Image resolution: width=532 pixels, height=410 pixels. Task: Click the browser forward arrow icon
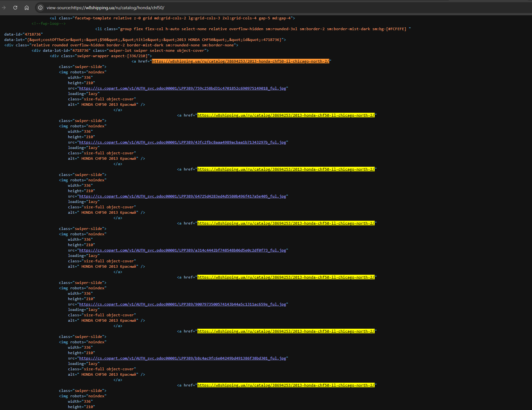click(4, 8)
